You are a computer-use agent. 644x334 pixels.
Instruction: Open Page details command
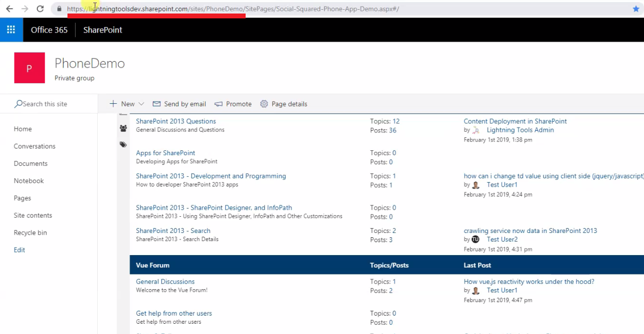coord(283,104)
